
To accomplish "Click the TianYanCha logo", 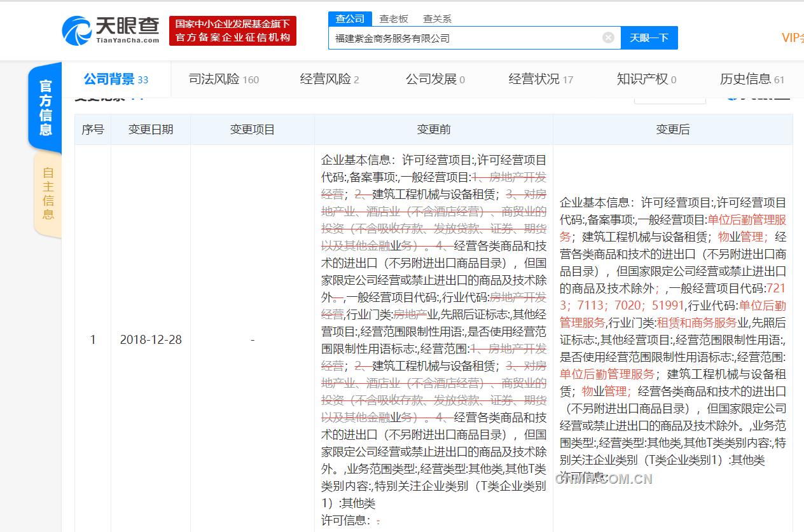I will pos(111,30).
